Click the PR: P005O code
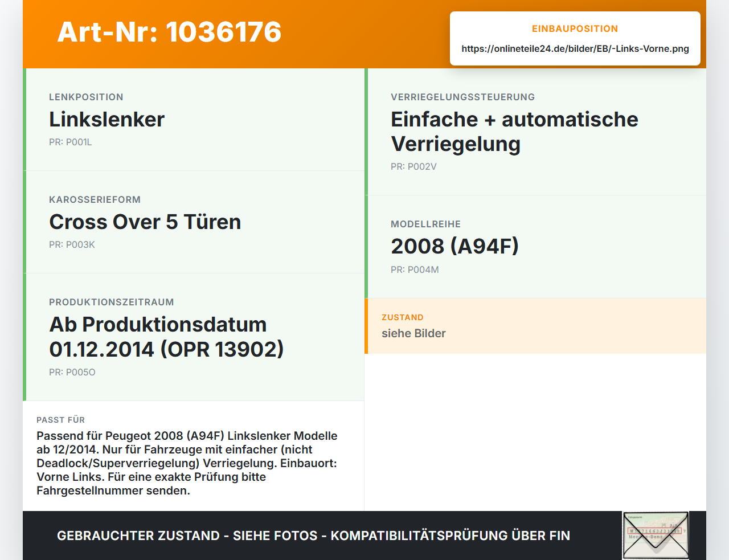The width and height of the screenshot is (729, 560). pos(72,373)
